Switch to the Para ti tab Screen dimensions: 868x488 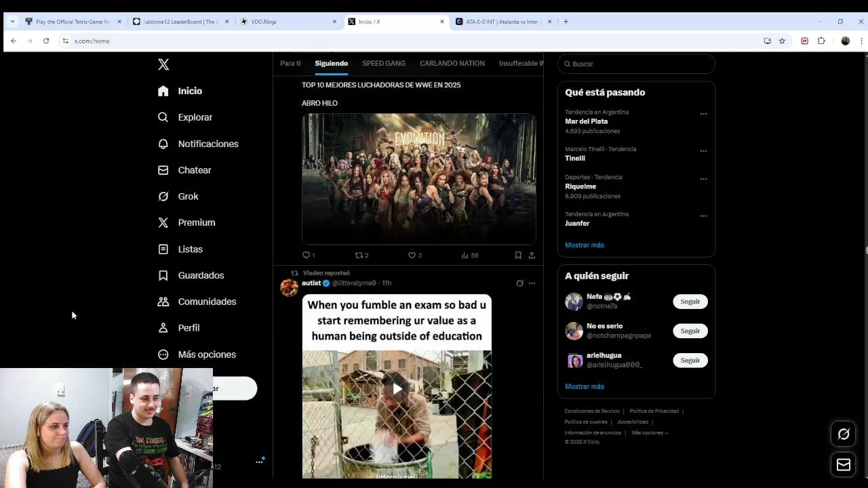click(x=290, y=63)
